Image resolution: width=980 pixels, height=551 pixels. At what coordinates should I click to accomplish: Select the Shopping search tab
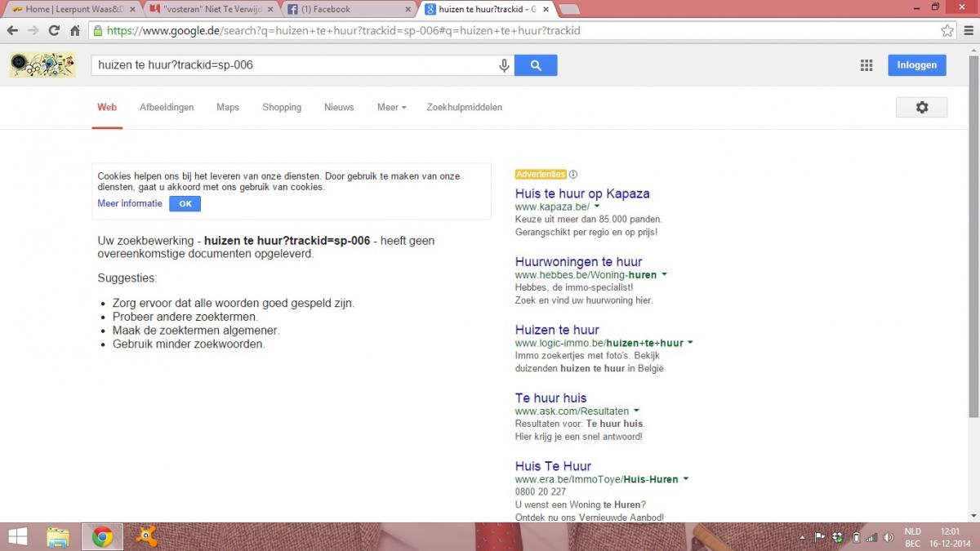pyautogui.click(x=282, y=107)
